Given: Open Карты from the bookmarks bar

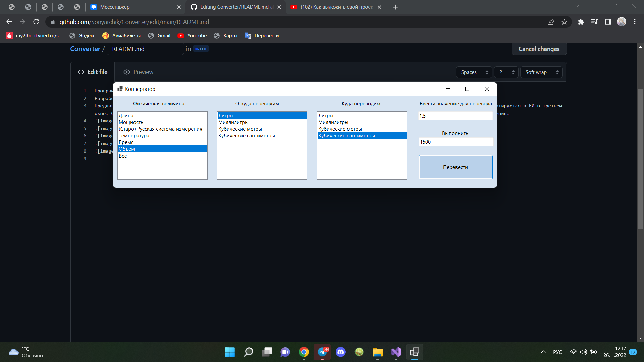Looking at the screenshot, I should coord(230,35).
